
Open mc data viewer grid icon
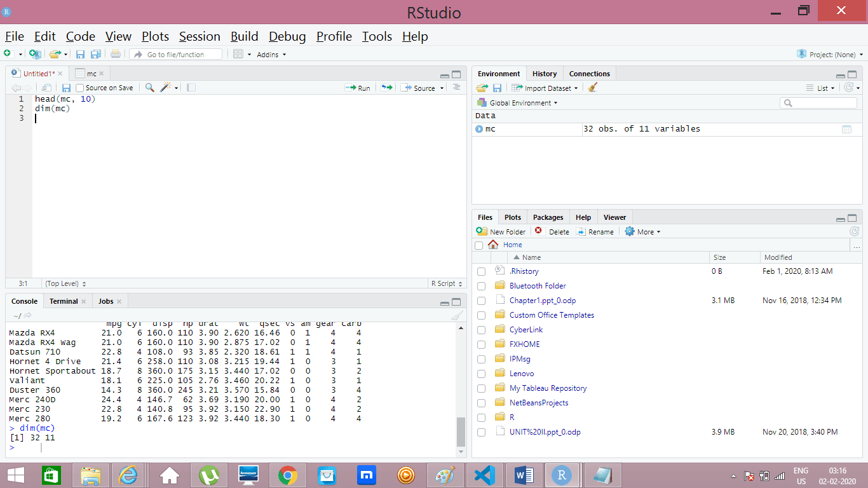point(846,129)
